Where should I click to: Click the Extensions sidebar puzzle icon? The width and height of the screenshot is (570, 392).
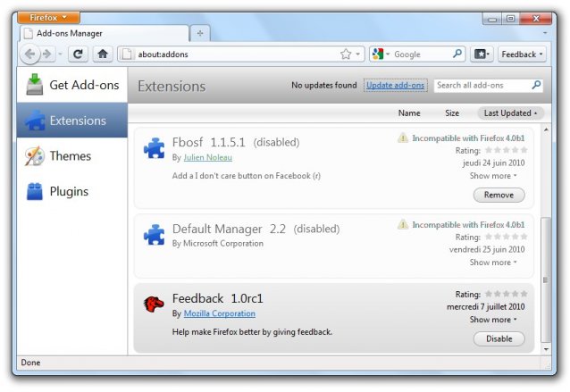(x=35, y=121)
